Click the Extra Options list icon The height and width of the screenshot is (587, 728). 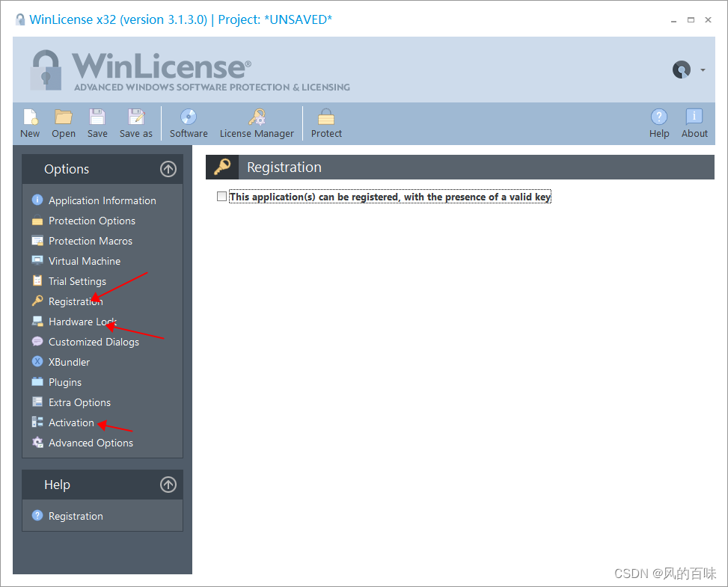point(37,402)
